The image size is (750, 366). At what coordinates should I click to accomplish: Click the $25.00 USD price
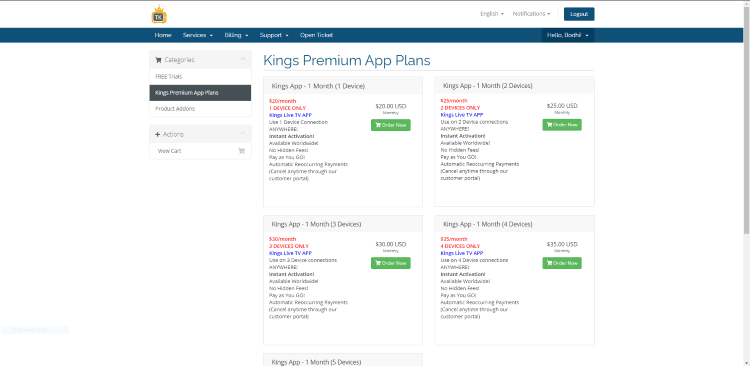pos(562,106)
